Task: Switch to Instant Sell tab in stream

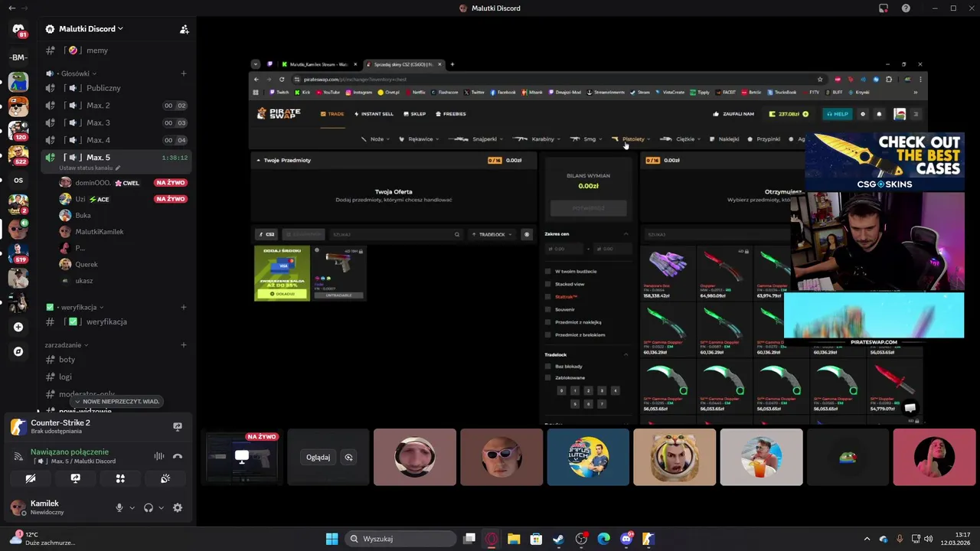Action: 374,114
